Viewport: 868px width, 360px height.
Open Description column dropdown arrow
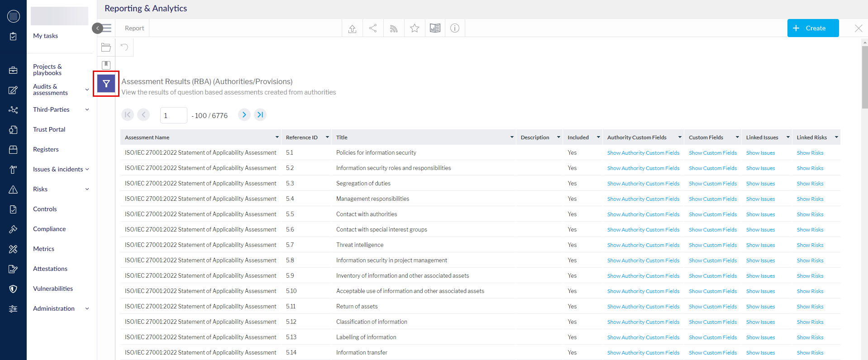click(558, 137)
